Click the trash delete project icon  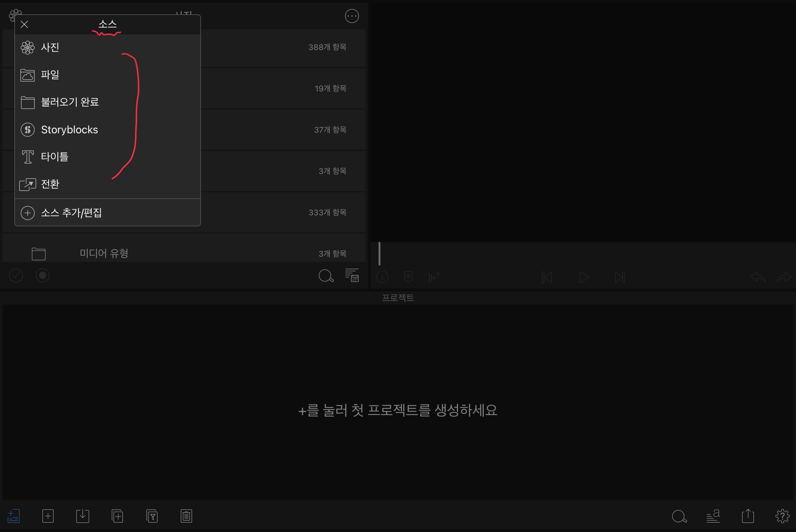pos(186,516)
